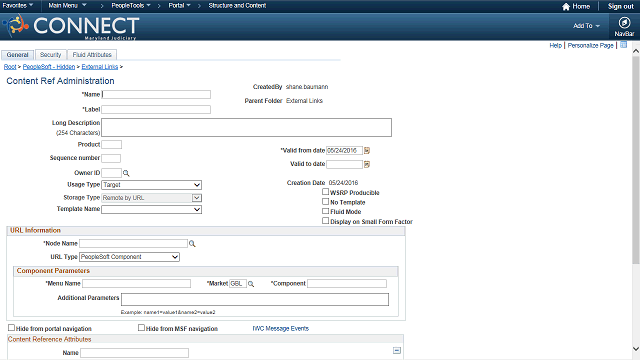640x360 pixels.
Task: Focus the Long Description text area
Action: [247, 128]
